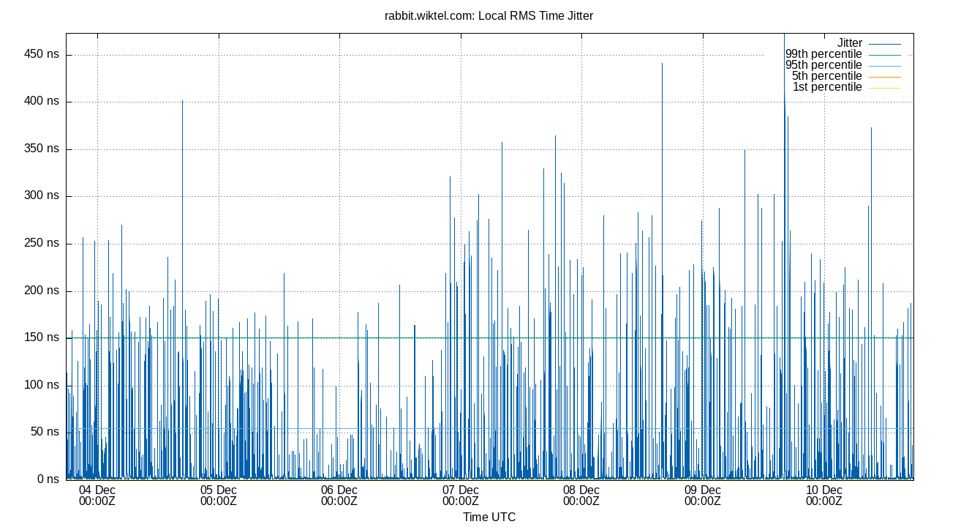Select the 07 Dec 00:00Z tick label
Screen dimensions: 980x527
462,496
